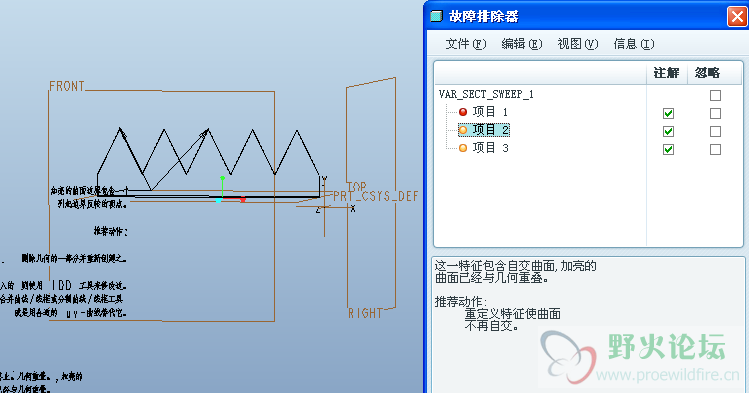Close the 故障排除器 dialog
This screenshot has height=393, width=749.
(x=737, y=17)
